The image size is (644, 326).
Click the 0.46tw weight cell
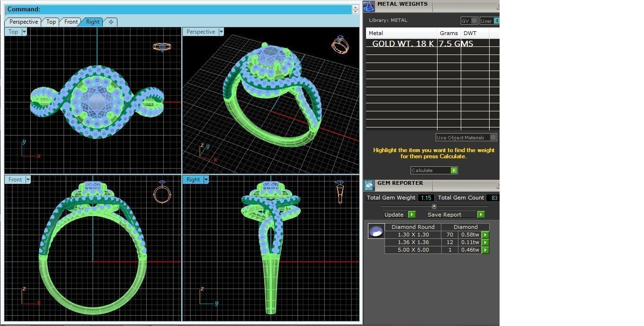point(470,250)
